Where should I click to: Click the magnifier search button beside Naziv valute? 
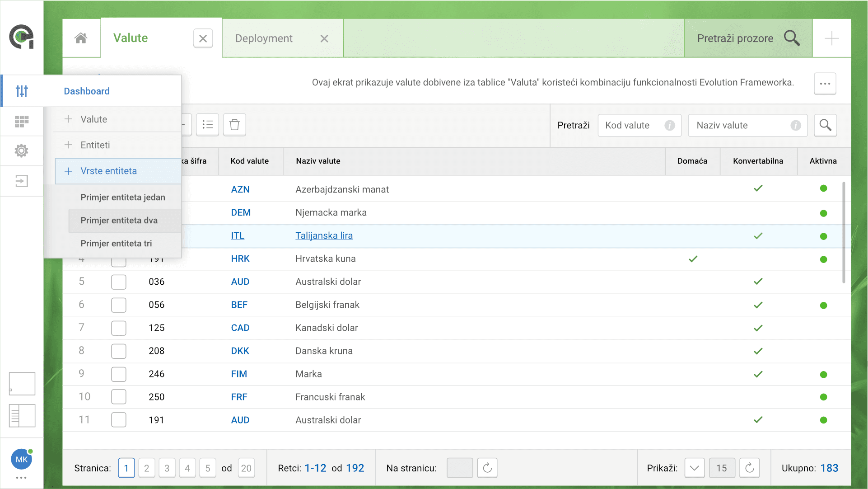825,125
